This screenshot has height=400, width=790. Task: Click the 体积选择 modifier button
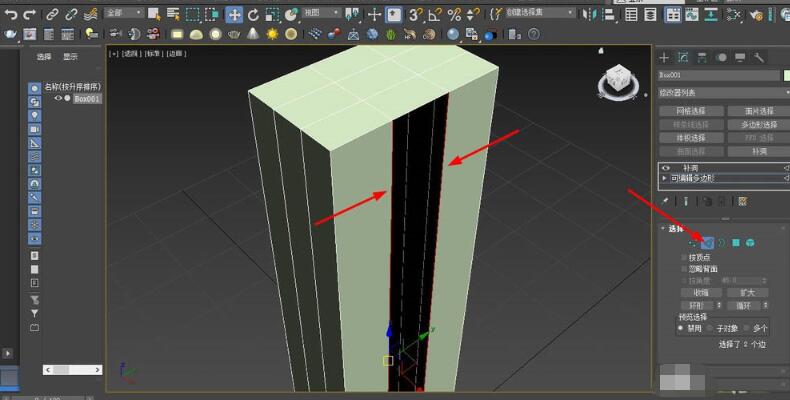[691, 138]
